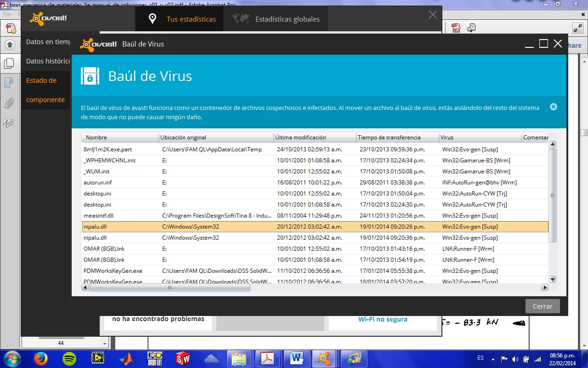Image resolution: width=588 pixels, height=368 pixels.
Task: Show hidden system tray icons
Action: click(x=493, y=359)
